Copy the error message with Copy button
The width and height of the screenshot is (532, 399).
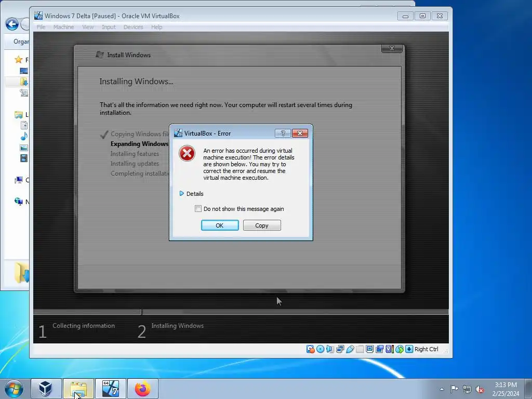coord(262,225)
